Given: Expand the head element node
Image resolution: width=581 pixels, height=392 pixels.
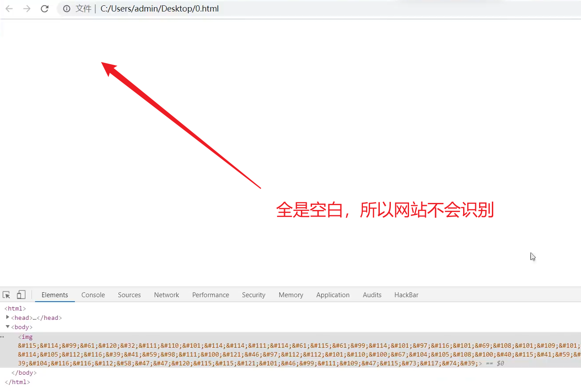Looking at the screenshot, I should 8,318.
